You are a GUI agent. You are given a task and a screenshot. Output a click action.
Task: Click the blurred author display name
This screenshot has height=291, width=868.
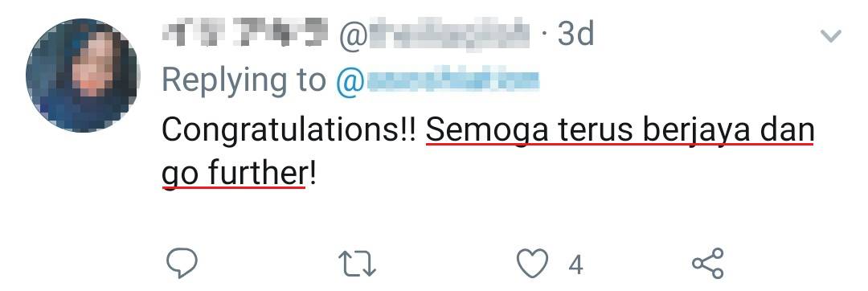[x=245, y=33]
